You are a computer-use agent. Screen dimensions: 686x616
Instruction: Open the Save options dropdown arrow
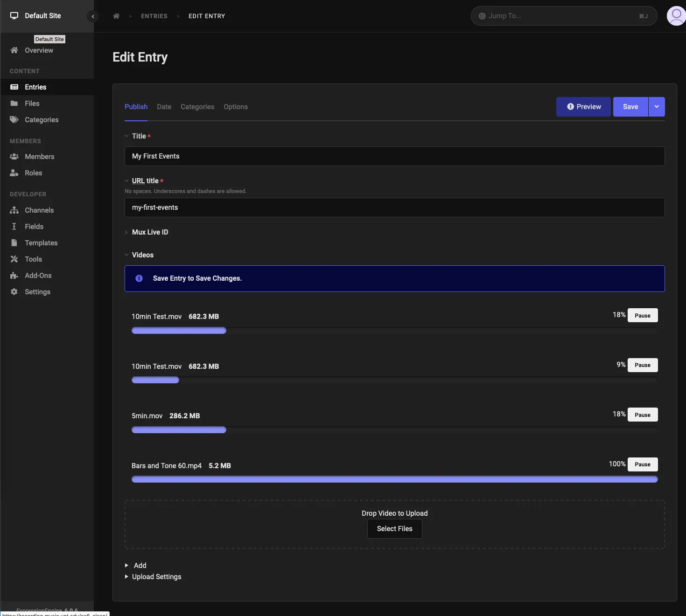click(657, 107)
